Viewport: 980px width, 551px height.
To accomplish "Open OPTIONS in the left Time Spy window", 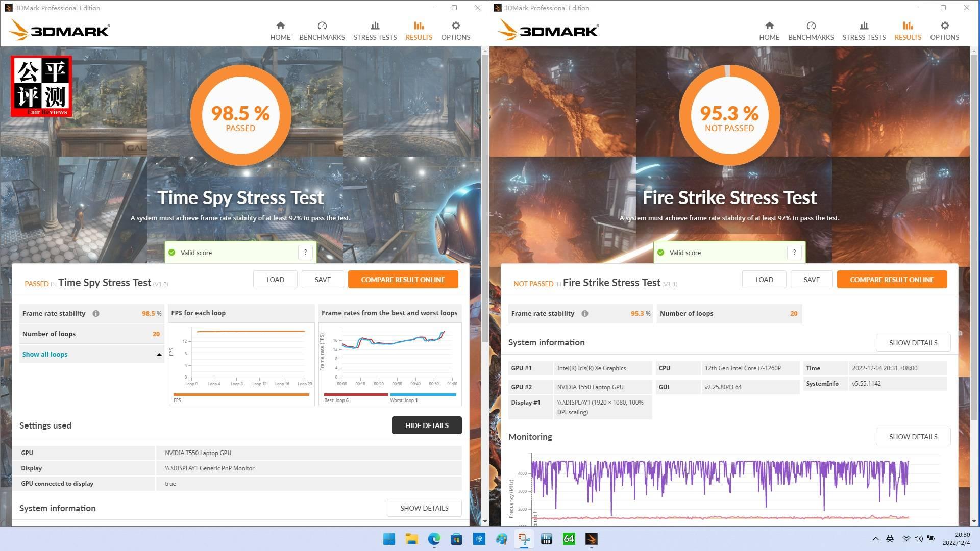I will tap(456, 31).
